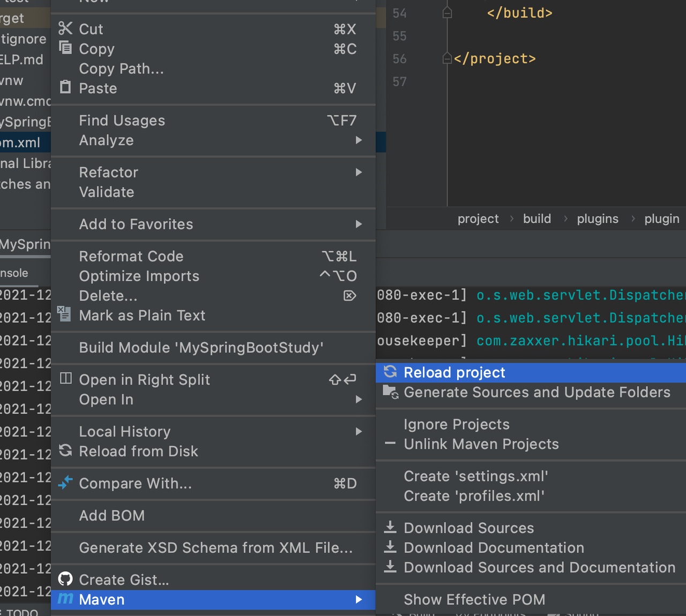Image resolution: width=686 pixels, height=616 pixels.
Task: Click 'plugin' breadcrumb in editor
Action: pyautogui.click(x=662, y=219)
